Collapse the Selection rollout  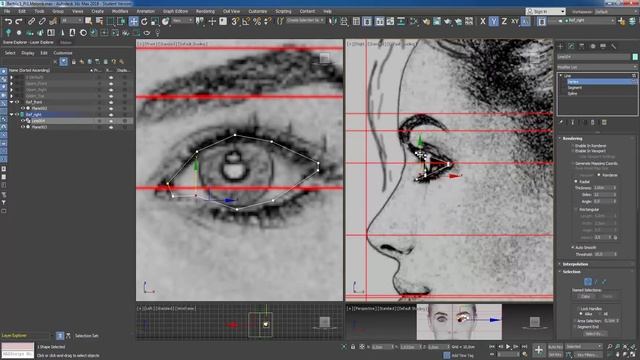[571, 271]
